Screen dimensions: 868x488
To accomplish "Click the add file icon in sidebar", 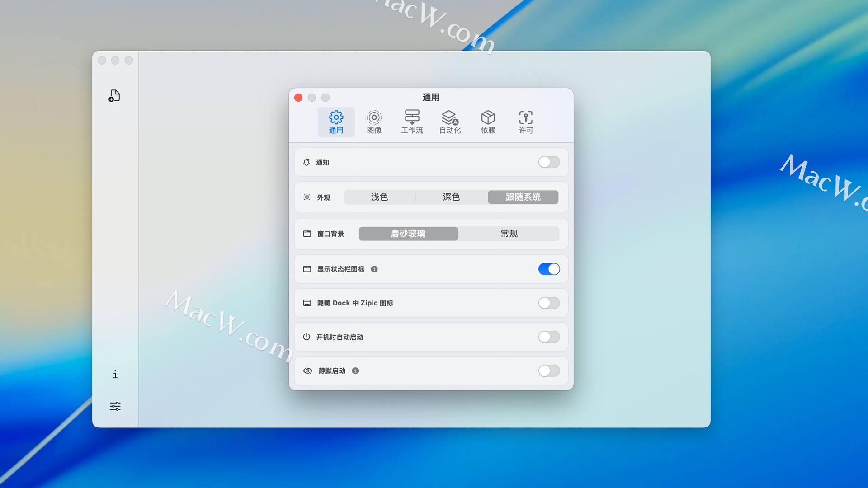I will pyautogui.click(x=114, y=96).
